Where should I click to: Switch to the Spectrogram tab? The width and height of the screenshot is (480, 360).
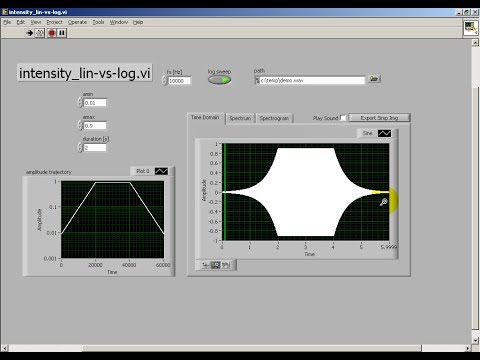coord(274,118)
